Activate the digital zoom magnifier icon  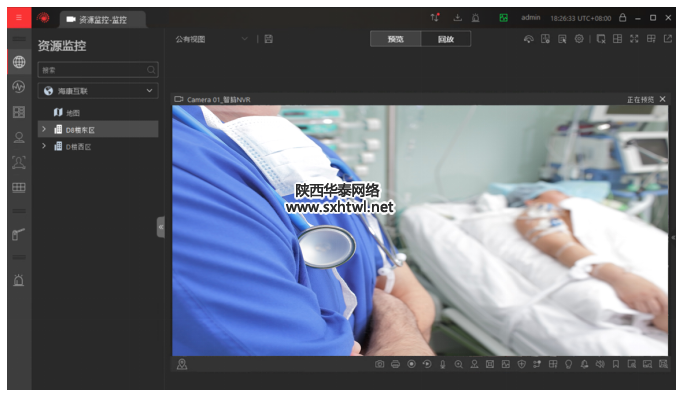click(x=459, y=364)
